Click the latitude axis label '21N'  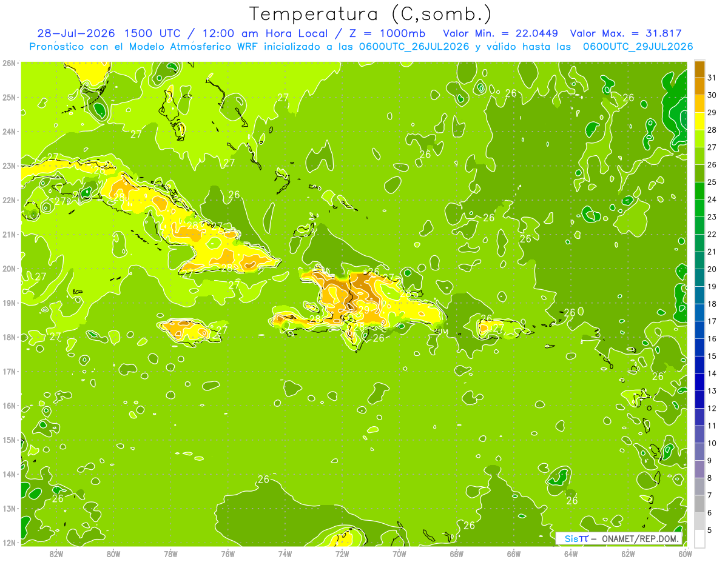[x=9, y=234]
